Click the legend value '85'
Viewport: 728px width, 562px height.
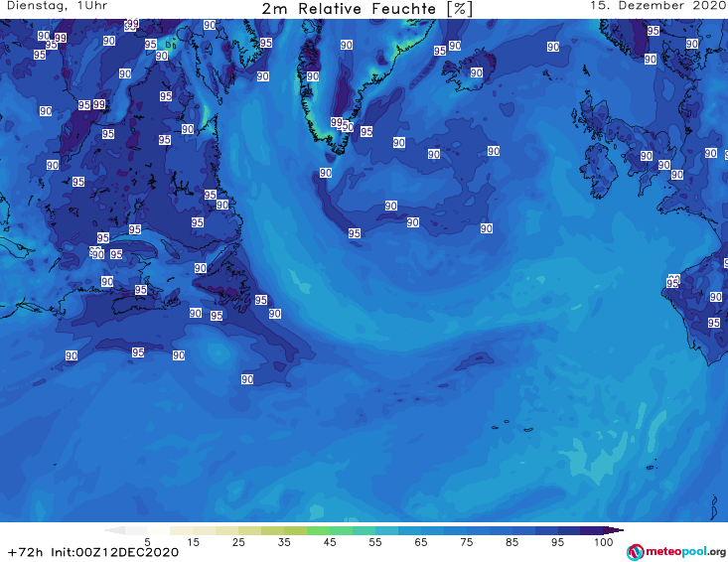point(511,542)
